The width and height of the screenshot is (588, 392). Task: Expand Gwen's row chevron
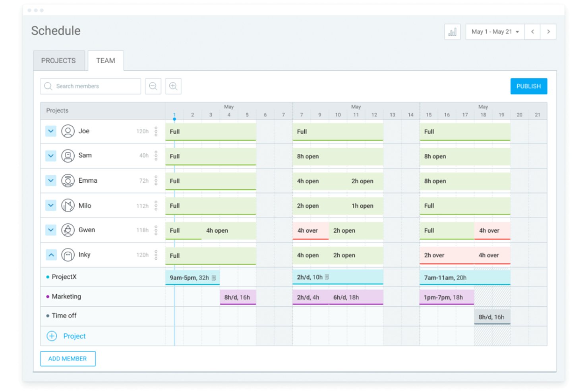pyautogui.click(x=51, y=230)
